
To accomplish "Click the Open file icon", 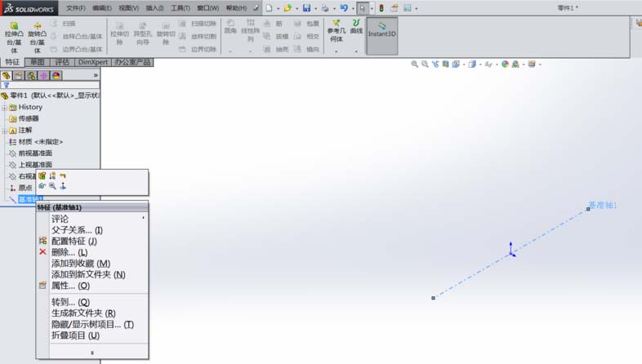I will pos(288,8).
